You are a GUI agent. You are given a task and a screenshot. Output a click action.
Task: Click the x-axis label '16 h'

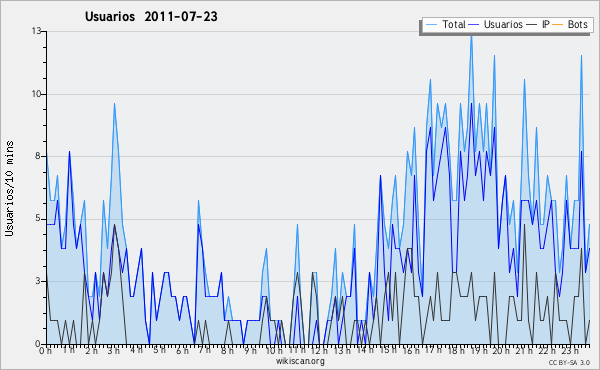coord(411,350)
